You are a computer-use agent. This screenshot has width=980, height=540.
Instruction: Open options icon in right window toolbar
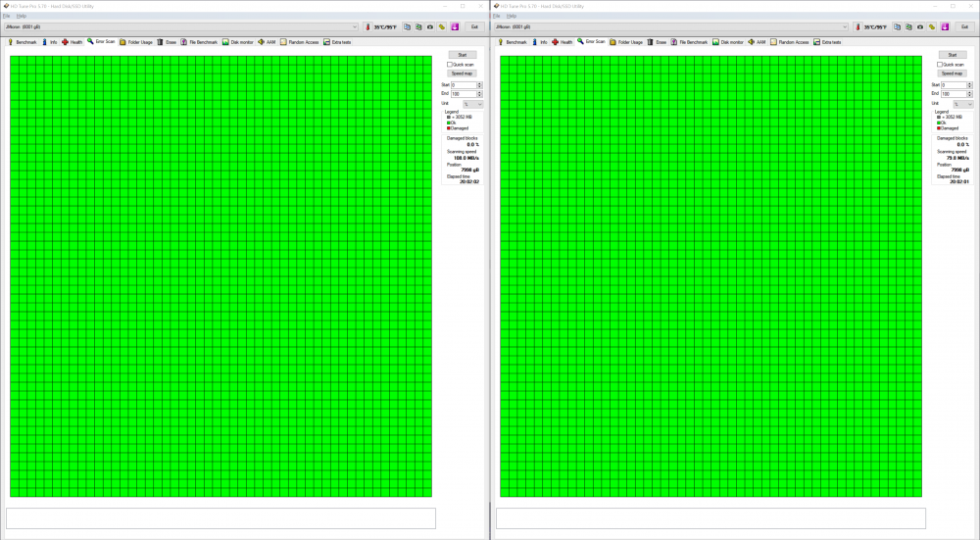click(x=932, y=26)
